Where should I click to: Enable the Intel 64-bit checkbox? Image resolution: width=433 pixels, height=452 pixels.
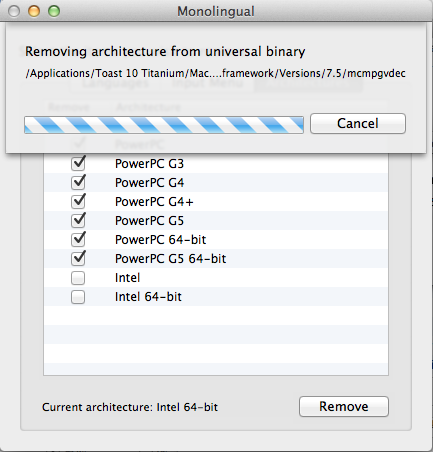(78, 297)
